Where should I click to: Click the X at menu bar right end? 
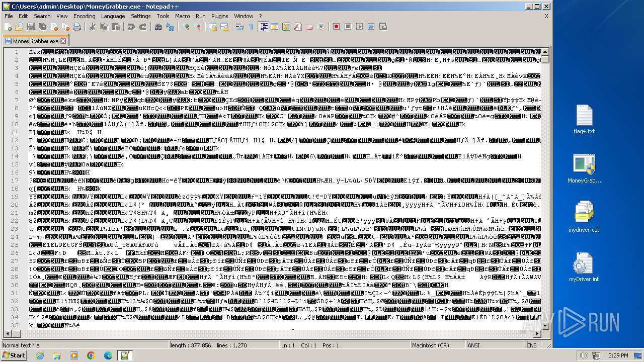(x=546, y=16)
